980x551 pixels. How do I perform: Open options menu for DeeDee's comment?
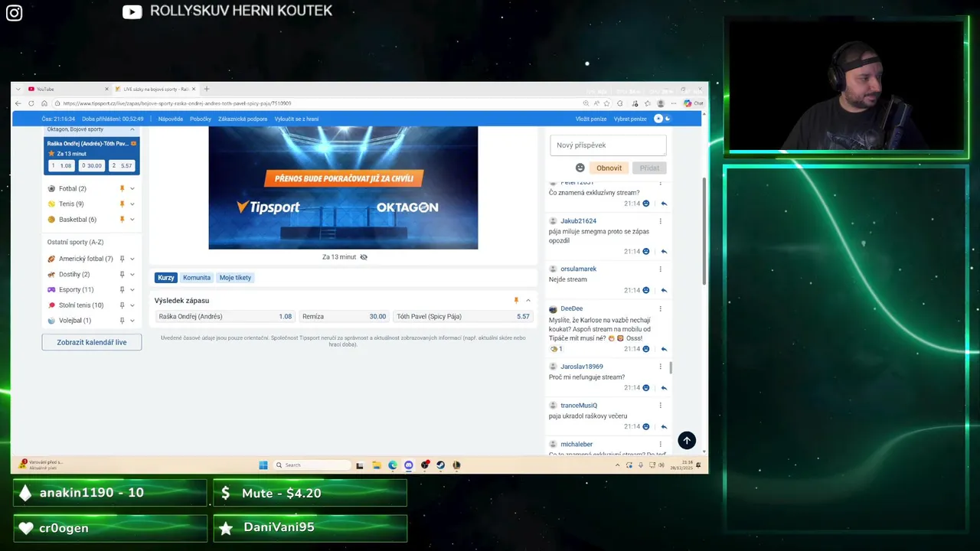click(x=660, y=308)
